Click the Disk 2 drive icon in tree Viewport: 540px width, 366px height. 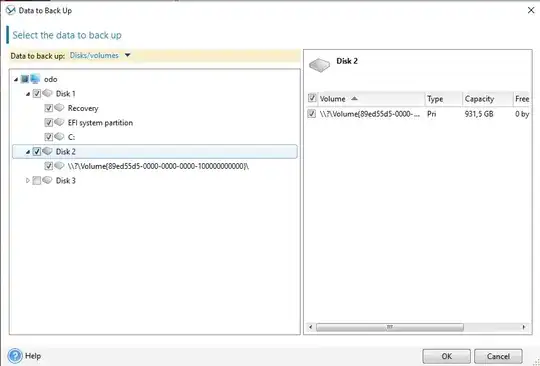pyautogui.click(x=48, y=151)
